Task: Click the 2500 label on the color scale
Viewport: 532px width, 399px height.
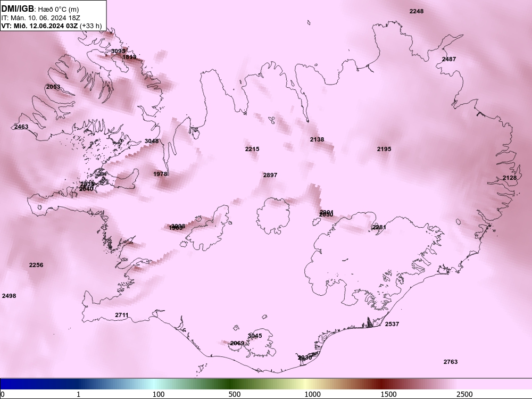Action: point(464,394)
